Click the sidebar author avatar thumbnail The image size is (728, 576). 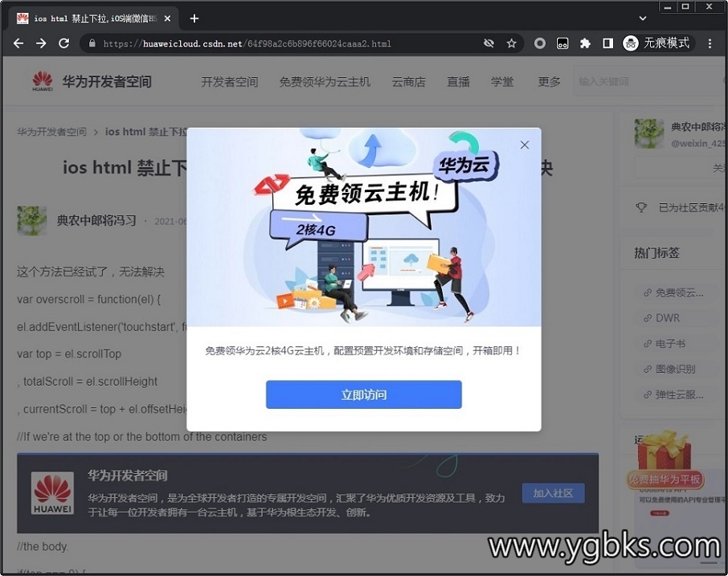click(649, 133)
